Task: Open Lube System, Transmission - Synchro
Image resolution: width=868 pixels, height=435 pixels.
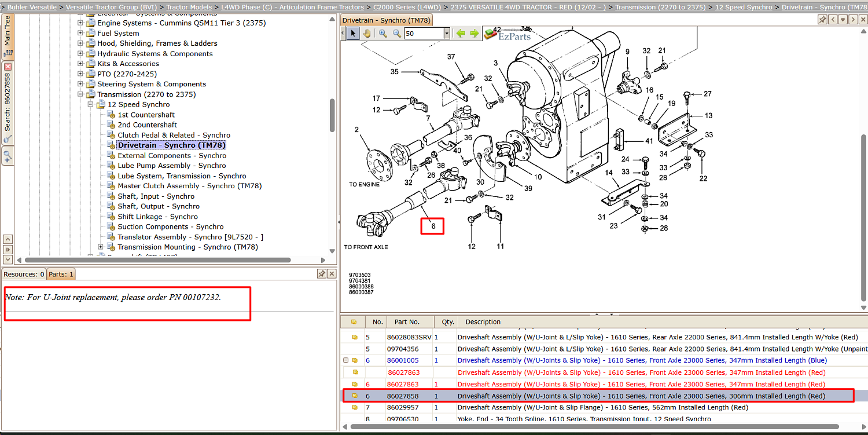Action: point(182,176)
